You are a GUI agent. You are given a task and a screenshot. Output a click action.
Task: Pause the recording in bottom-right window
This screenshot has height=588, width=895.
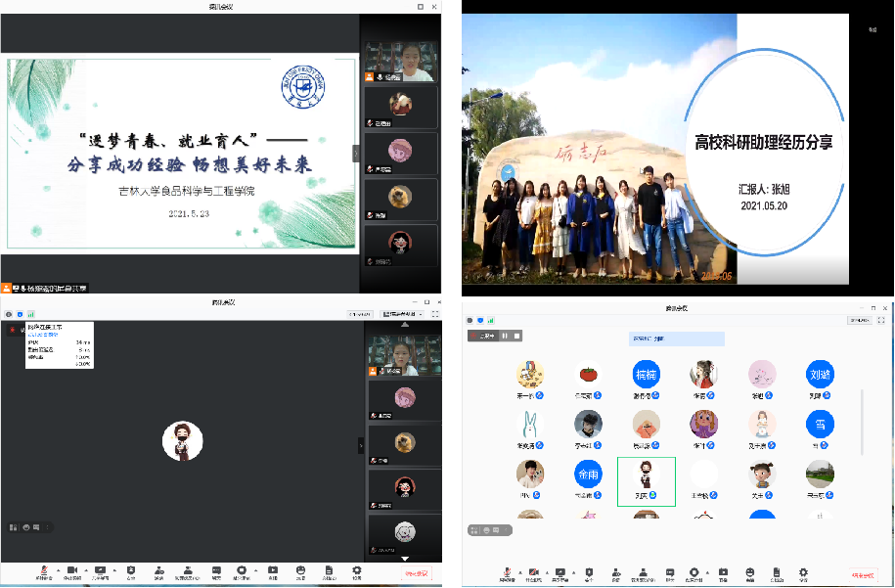pos(505,336)
